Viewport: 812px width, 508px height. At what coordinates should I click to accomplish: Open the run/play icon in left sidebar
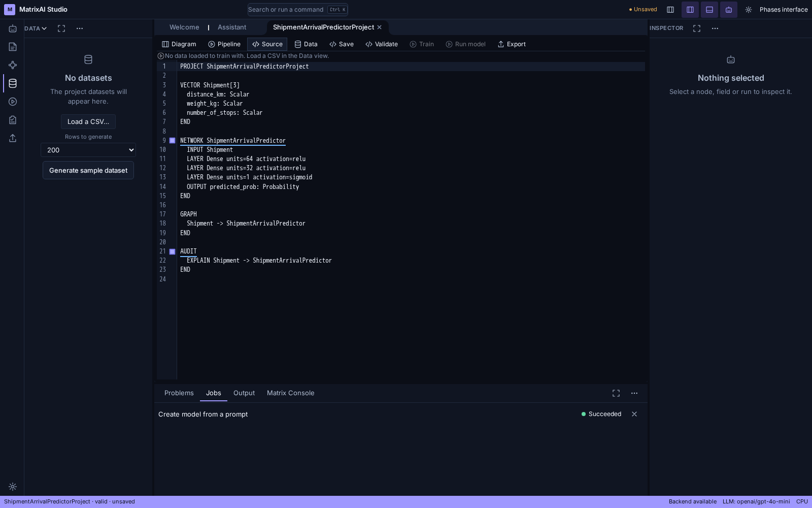coord(13,102)
